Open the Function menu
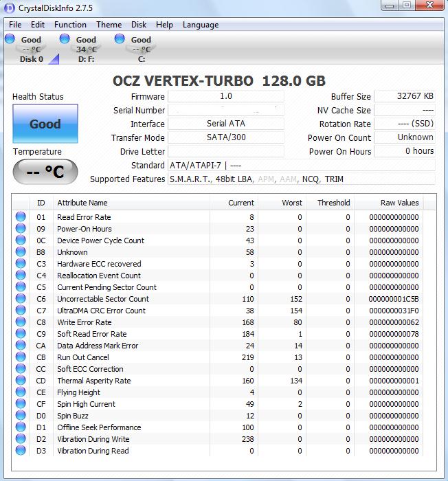This screenshot has width=448, height=481. [70, 25]
